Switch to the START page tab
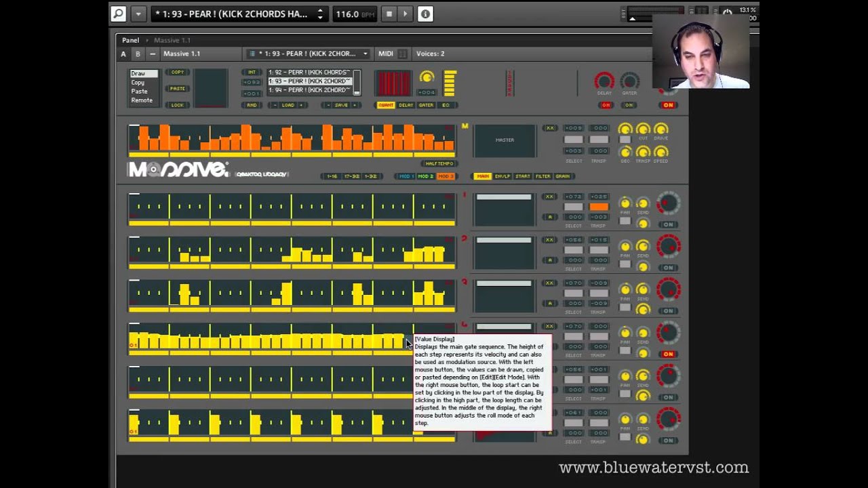 pos(523,176)
